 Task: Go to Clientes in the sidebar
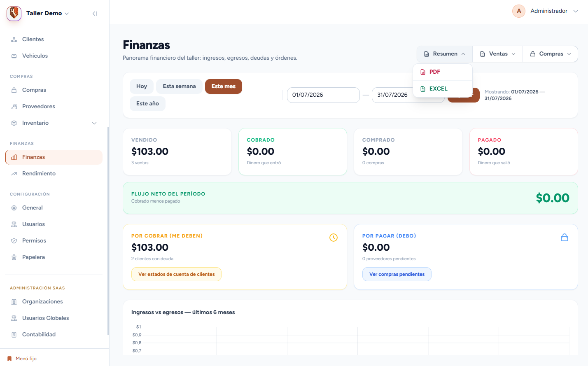coord(54,40)
